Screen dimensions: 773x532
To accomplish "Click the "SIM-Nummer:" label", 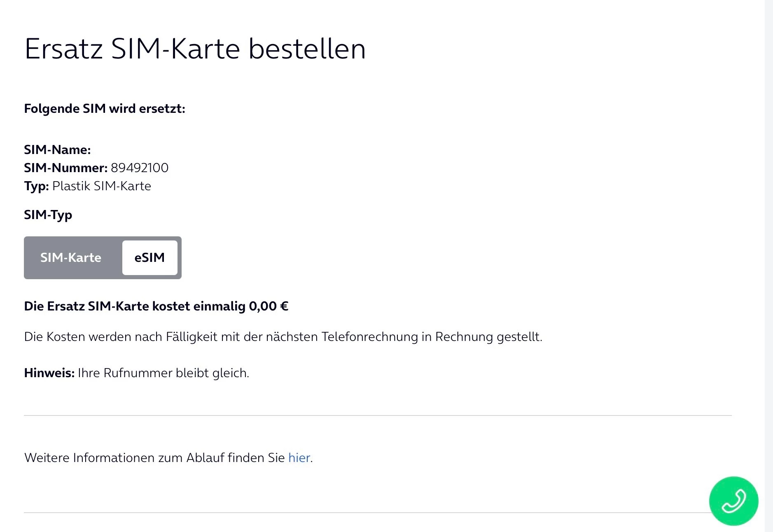I will click(x=65, y=168).
